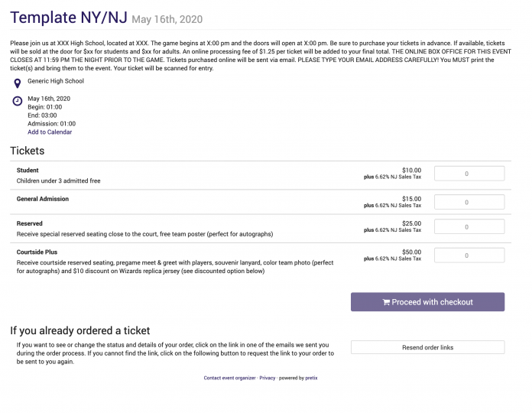The height and width of the screenshot is (413, 532).
Task: Click the Generic High School location text
Action: [x=56, y=81]
